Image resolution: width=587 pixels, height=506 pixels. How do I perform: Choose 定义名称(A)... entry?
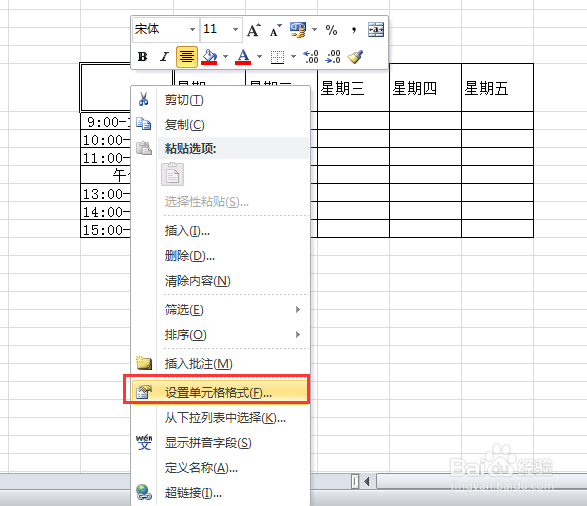(x=220, y=468)
